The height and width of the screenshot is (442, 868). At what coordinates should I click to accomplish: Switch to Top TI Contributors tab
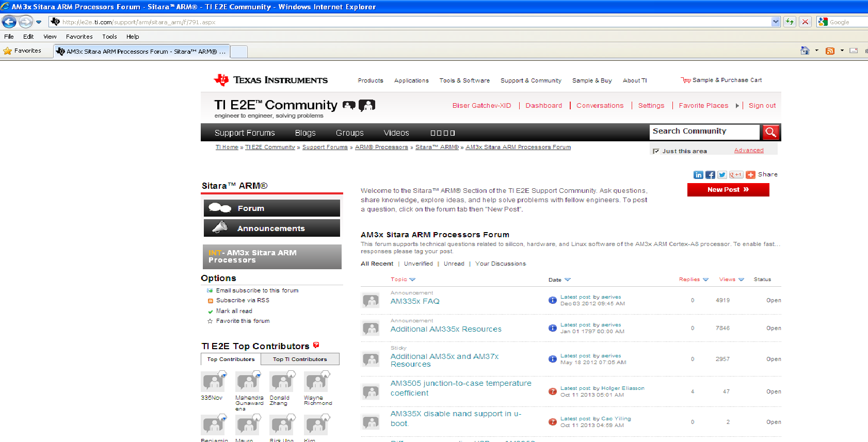300,359
